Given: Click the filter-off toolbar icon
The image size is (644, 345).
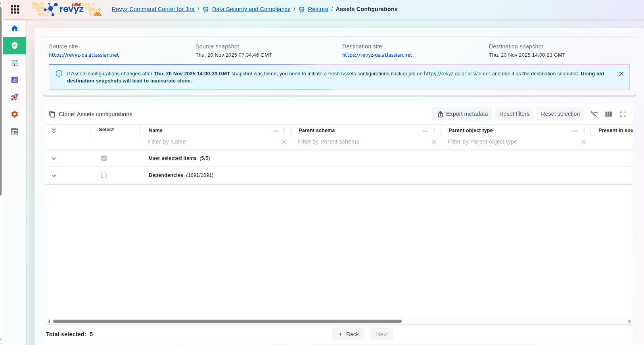Looking at the screenshot, I should coord(594,114).
